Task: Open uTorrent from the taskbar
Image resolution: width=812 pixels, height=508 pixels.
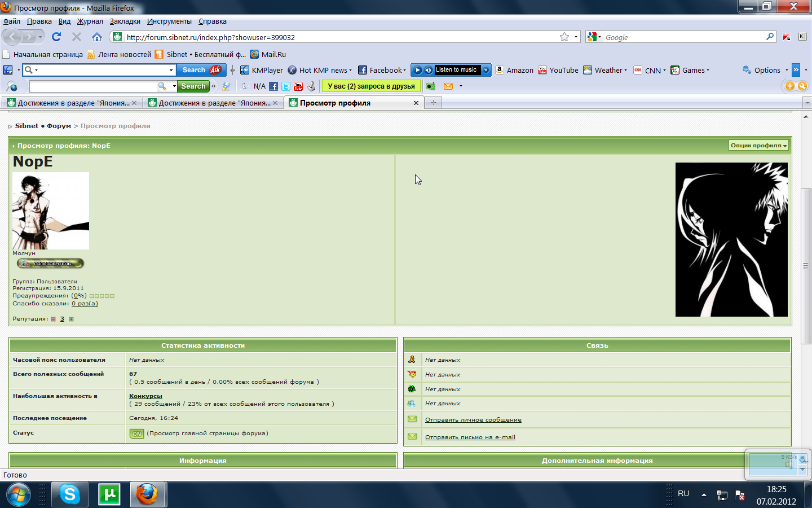Action: pyautogui.click(x=109, y=495)
